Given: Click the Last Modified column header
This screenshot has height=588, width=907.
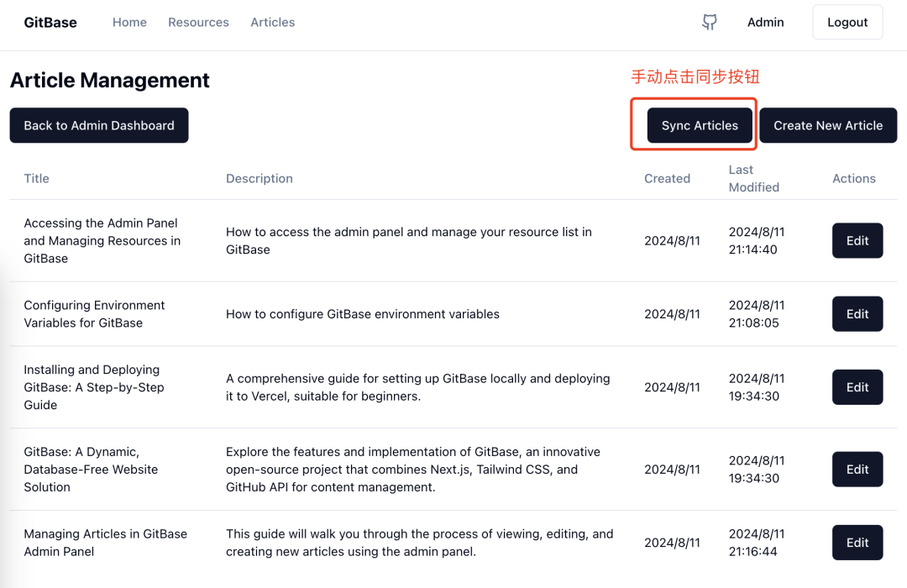Looking at the screenshot, I should (x=753, y=179).
